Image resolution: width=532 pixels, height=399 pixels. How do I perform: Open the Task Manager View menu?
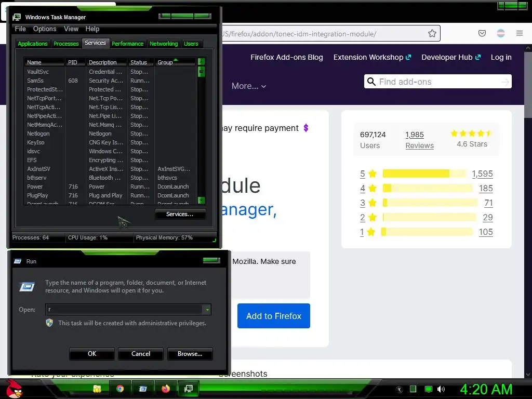click(71, 29)
